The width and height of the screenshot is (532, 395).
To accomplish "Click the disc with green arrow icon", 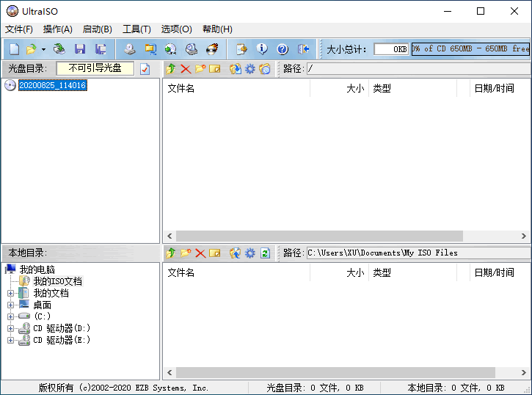I will (x=171, y=49).
